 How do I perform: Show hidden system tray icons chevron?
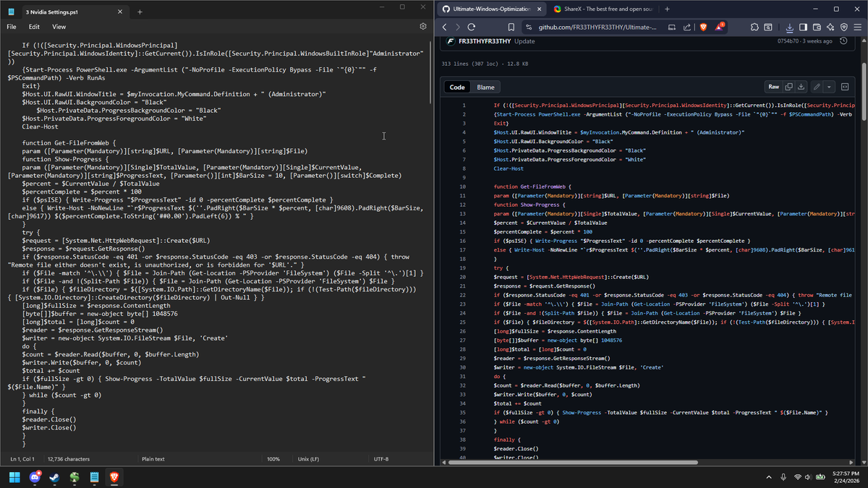pos(769,477)
